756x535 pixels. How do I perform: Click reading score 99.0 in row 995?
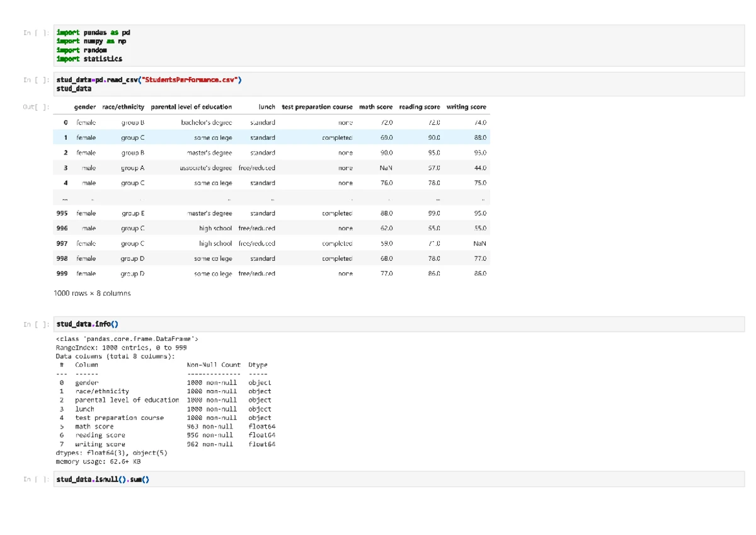[x=434, y=213]
